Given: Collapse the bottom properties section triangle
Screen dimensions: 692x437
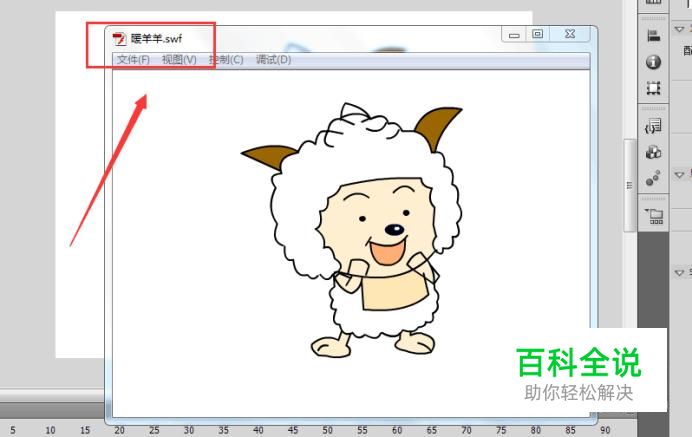Looking at the screenshot, I should point(679,273).
